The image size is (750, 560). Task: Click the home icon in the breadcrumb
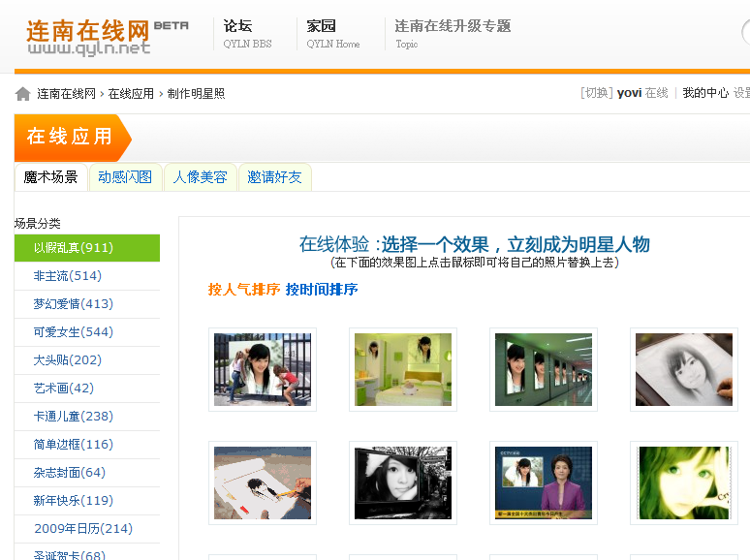[x=22, y=94]
